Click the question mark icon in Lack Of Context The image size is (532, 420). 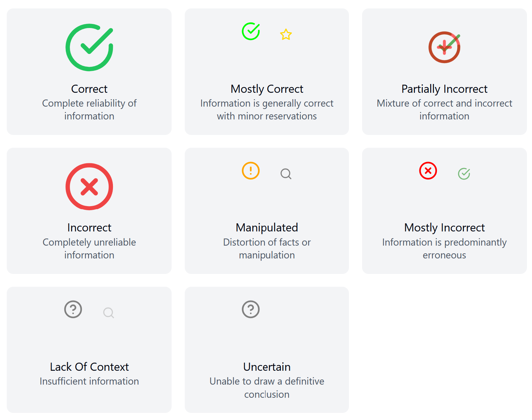73,309
